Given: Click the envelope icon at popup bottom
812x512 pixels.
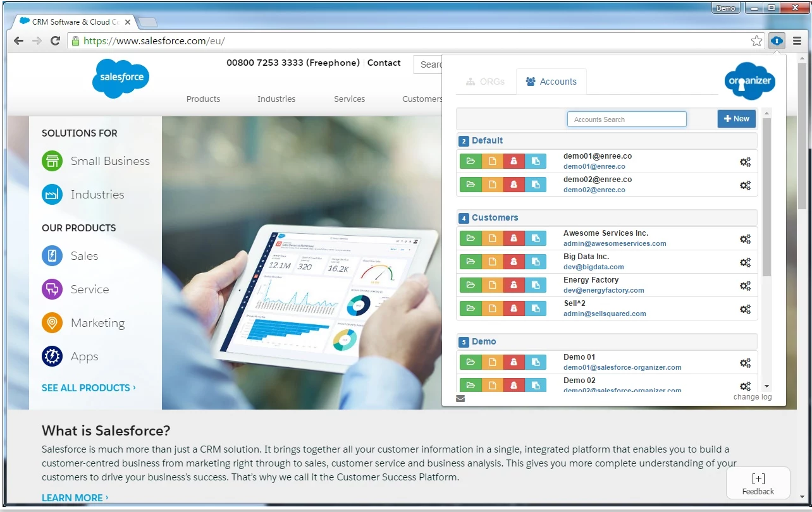Looking at the screenshot, I should pos(460,398).
